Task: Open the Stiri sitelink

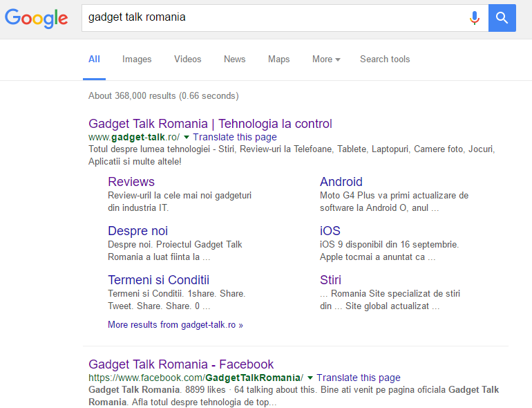Action: click(330, 280)
